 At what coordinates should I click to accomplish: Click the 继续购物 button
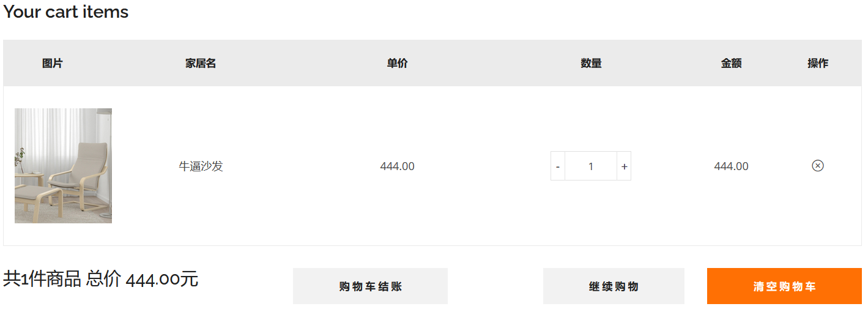point(614,286)
